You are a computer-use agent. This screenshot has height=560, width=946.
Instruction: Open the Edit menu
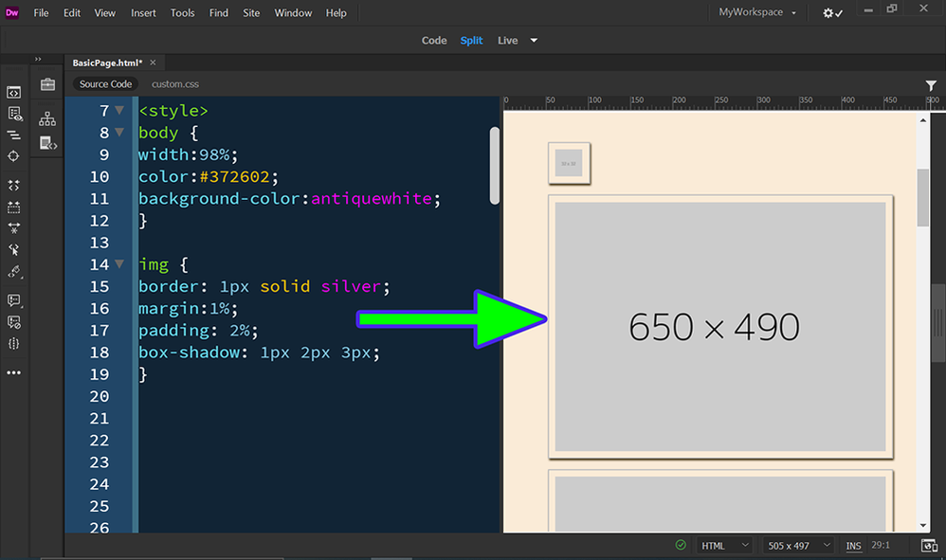click(x=72, y=12)
